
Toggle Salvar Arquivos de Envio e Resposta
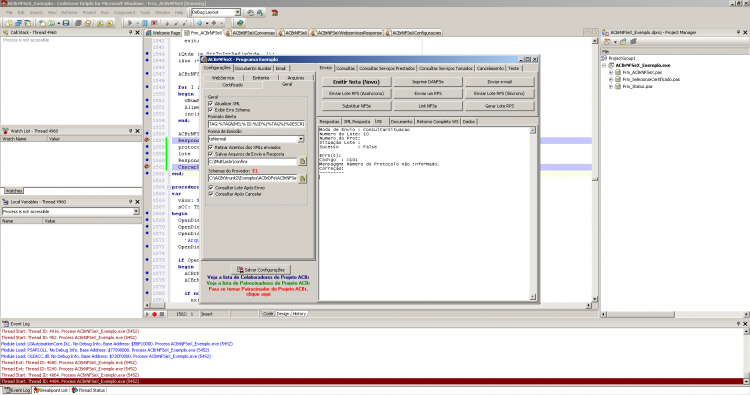pos(210,154)
